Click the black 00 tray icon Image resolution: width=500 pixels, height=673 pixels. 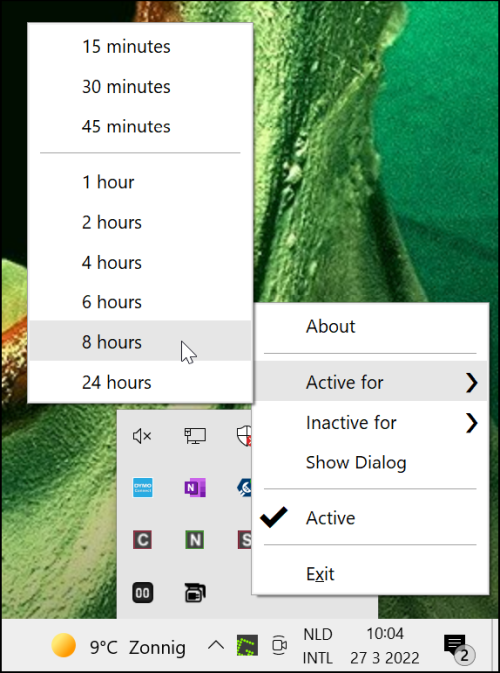(x=142, y=593)
